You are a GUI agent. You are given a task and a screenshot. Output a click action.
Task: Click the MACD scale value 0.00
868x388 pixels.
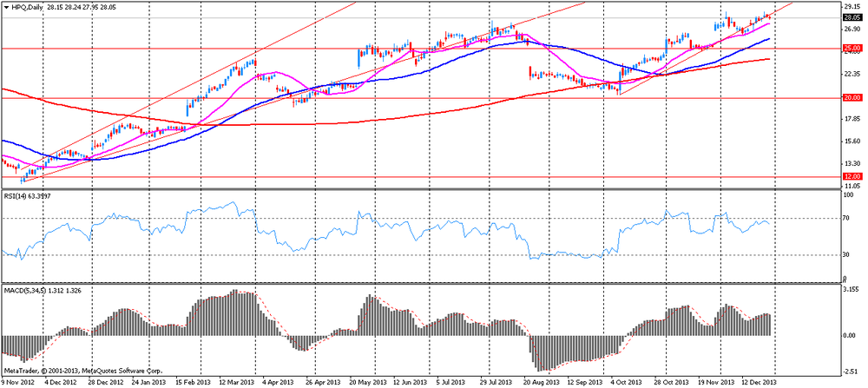pyautogui.click(x=849, y=335)
